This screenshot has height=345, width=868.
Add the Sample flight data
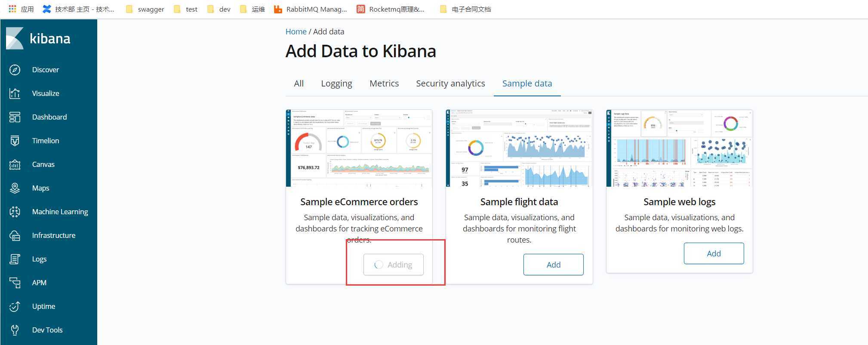[x=553, y=265]
